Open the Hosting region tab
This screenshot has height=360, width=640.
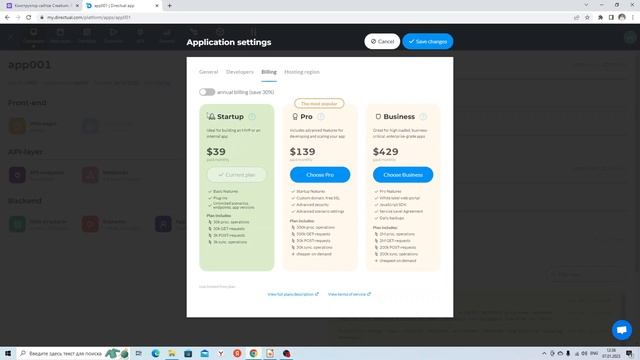302,72
